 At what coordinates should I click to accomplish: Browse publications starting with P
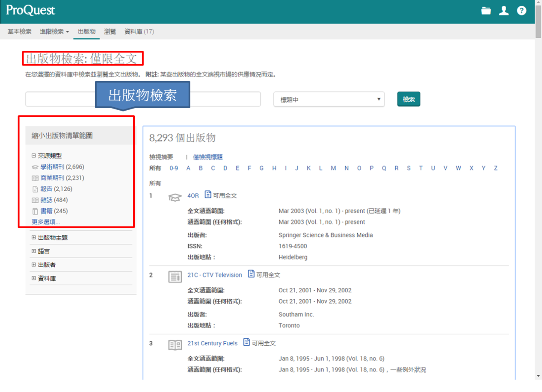tap(372, 168)
